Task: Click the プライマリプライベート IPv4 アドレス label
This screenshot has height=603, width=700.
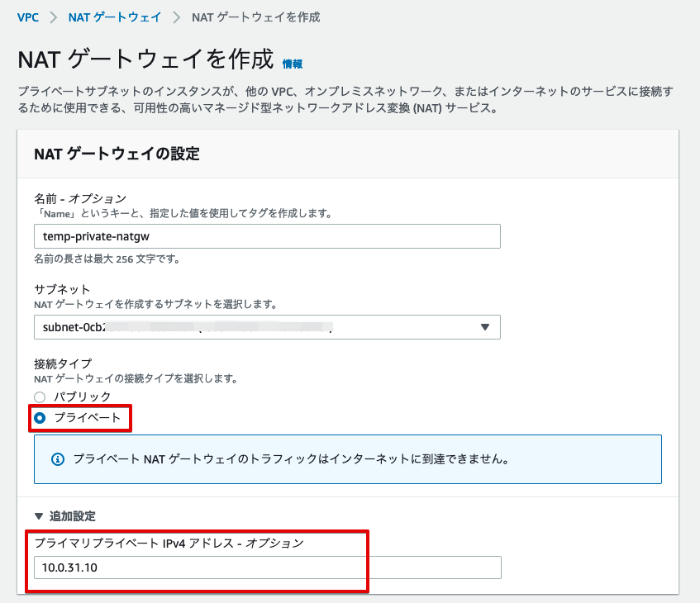Action: [169, 544]
